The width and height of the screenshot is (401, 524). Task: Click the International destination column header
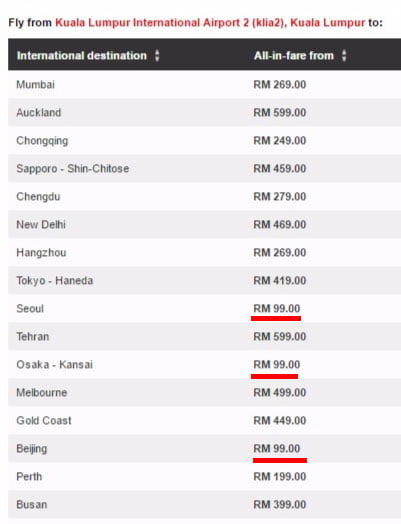pyautogui.click(x=82, y=55)
